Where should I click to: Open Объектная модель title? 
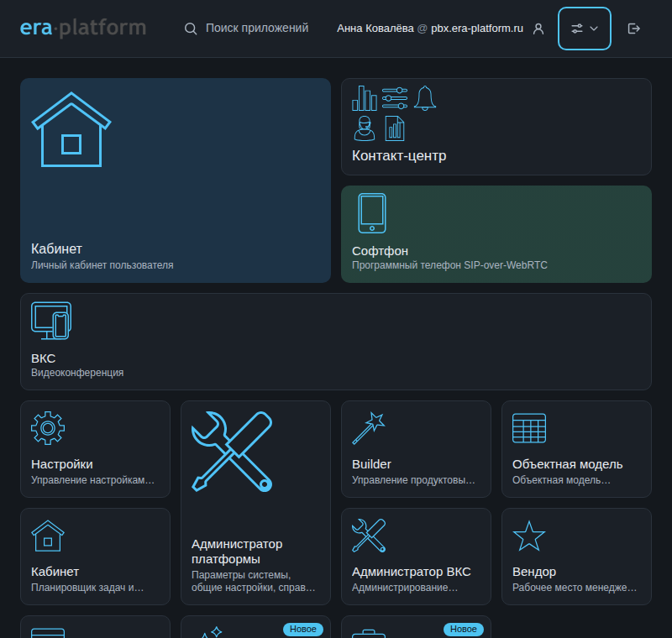568,464
